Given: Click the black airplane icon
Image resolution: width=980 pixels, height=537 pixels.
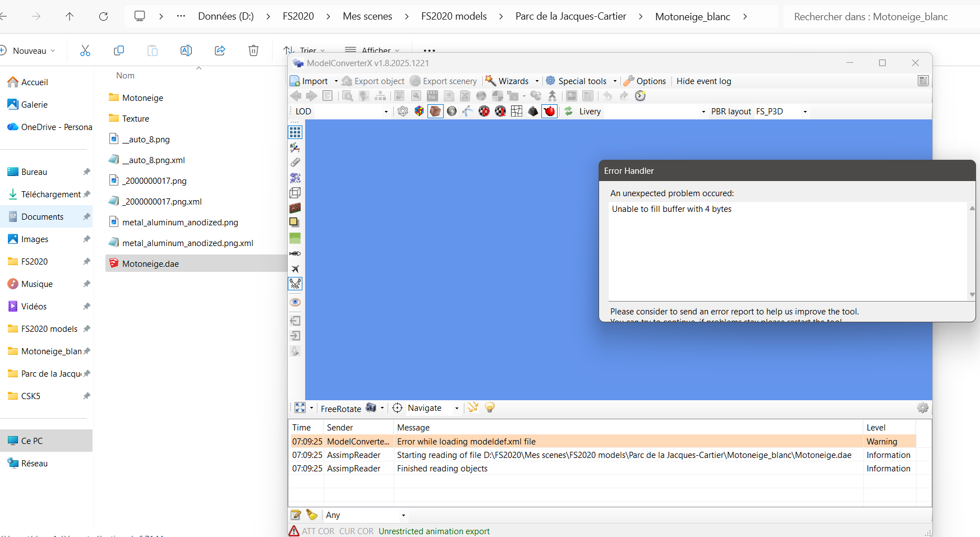Looking at the screenshot, I should tap(295, 268).
